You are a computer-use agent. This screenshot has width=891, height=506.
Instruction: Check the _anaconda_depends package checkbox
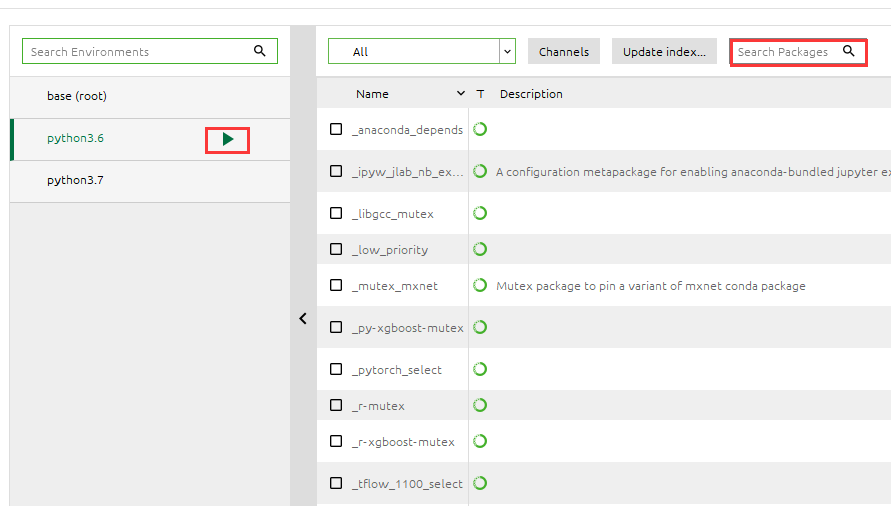click(336, 129)
